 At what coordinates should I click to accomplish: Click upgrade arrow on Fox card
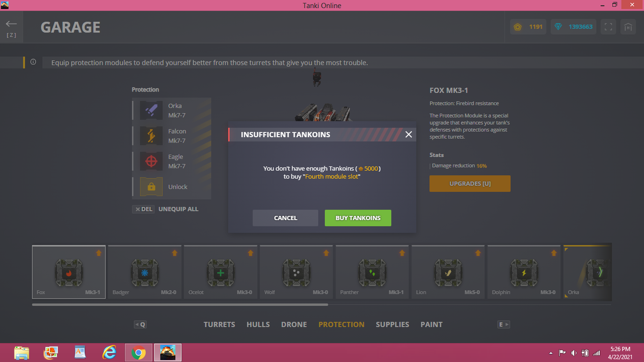coord(99,253)
